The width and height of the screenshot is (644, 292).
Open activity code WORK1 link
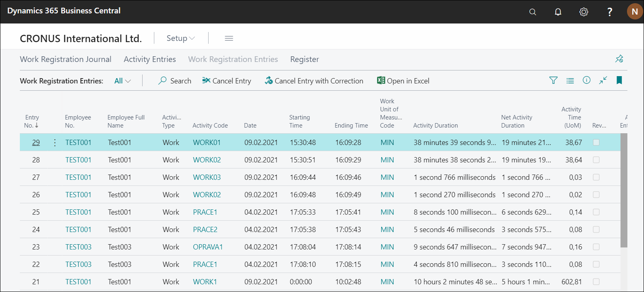205,282
